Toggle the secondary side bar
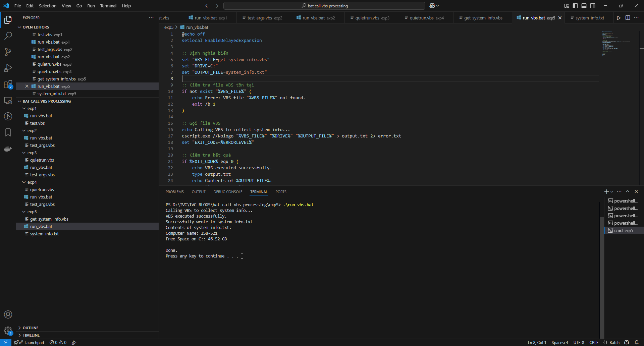 [x=593, y=6]
